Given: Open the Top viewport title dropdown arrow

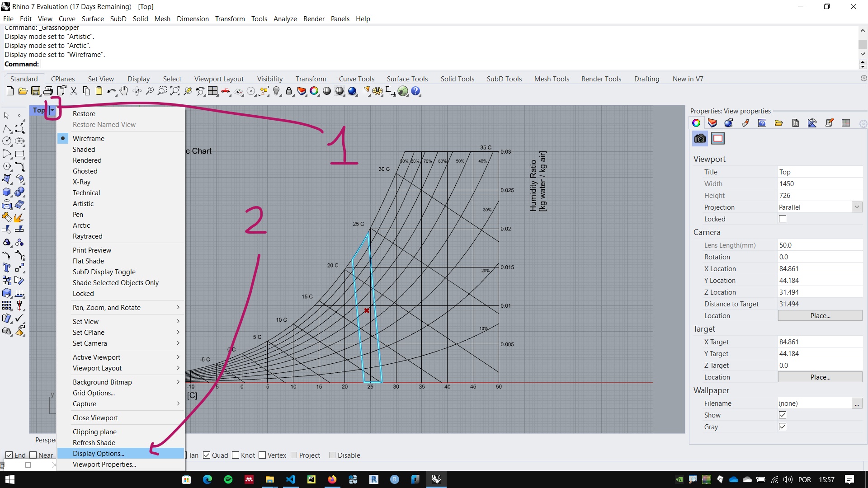Looking at the screenshot, I should click(52, 110).
